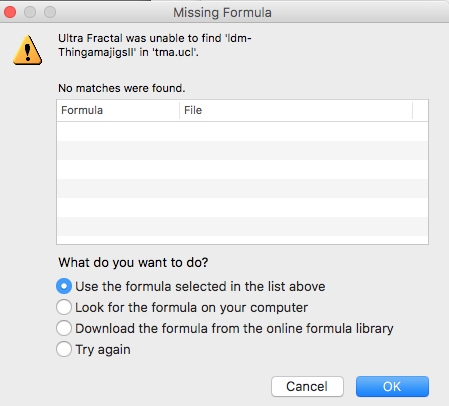This screenshot has height=406, width=449.
Task: Click the 'Missing Formula' title bar text
Action: (222, 13)
